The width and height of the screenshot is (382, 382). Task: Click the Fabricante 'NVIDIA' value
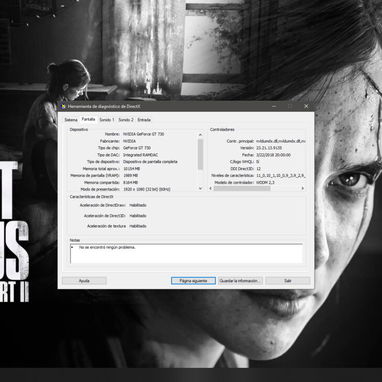click(x=129, y=141)
